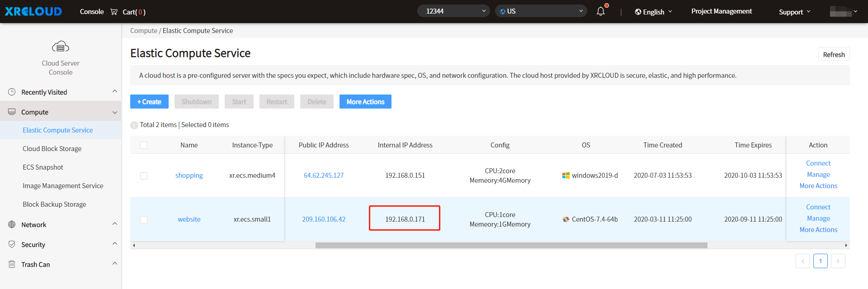Image resolution: width=868 pixels, height=289 pixels.
Task: Open ECS Snapshot in sidebar
Action: point(43,167)
